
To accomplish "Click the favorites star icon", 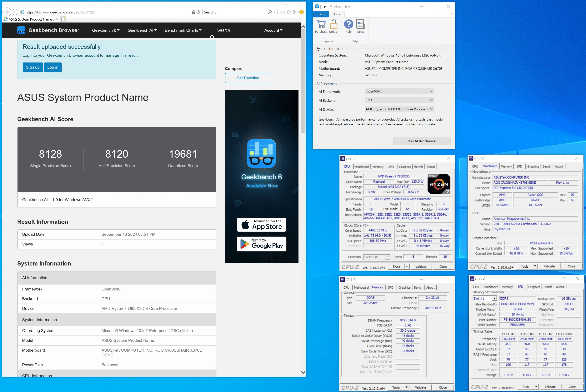I will pos(289,12).
